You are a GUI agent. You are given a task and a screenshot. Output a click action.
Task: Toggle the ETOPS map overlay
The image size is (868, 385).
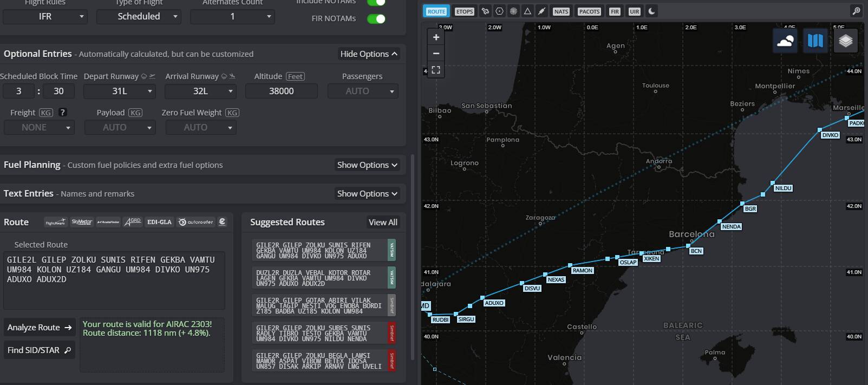click(x=464, y=11)
